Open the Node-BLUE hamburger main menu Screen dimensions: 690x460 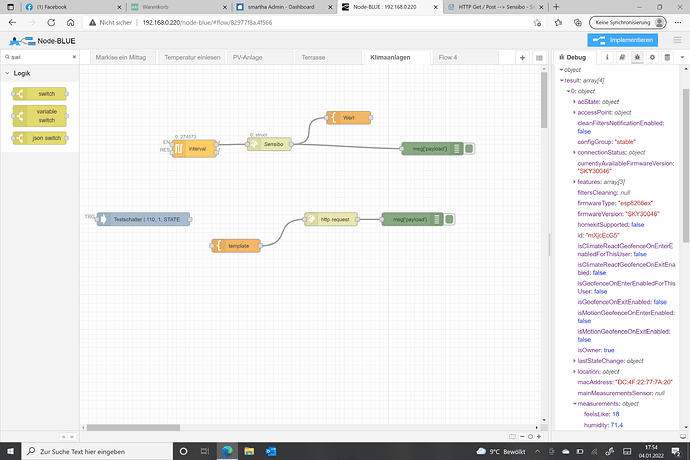point(675,40)
